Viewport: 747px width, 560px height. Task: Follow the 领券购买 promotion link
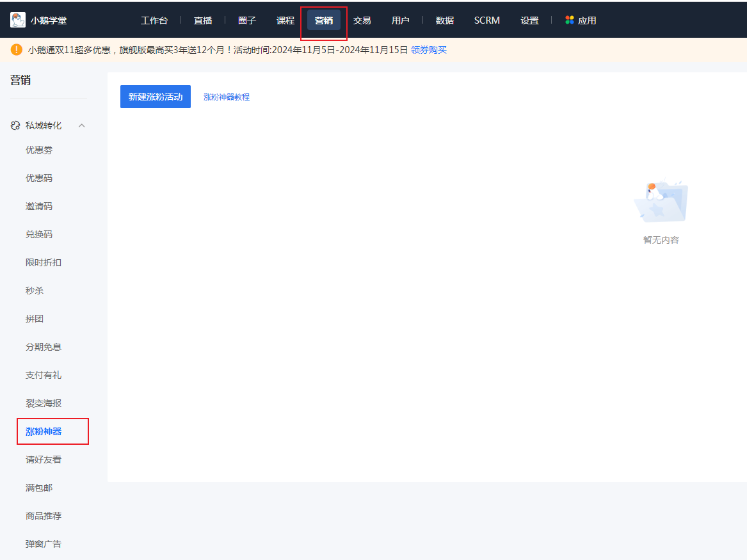(429, 50)
